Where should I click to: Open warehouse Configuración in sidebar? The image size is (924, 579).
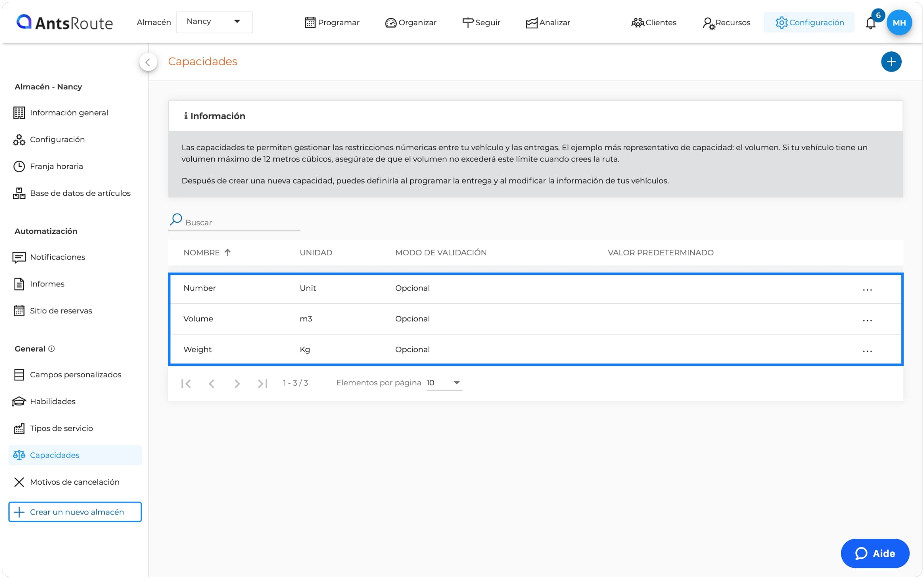click(49, 140)
